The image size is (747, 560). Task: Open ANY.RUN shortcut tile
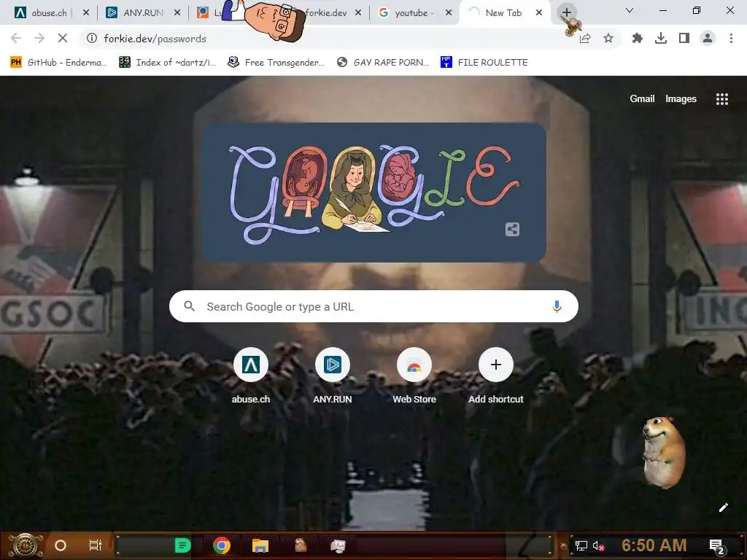point(333,376)
